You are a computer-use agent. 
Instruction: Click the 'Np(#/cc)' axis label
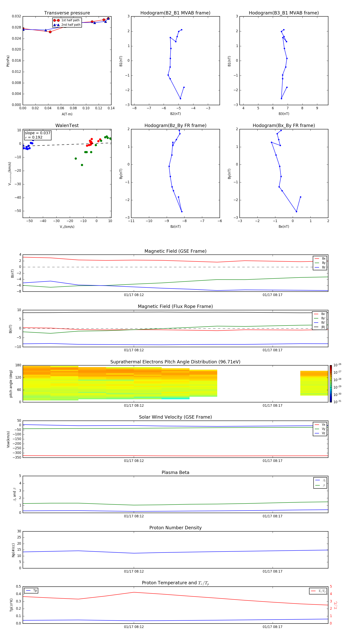coord(13,550)
